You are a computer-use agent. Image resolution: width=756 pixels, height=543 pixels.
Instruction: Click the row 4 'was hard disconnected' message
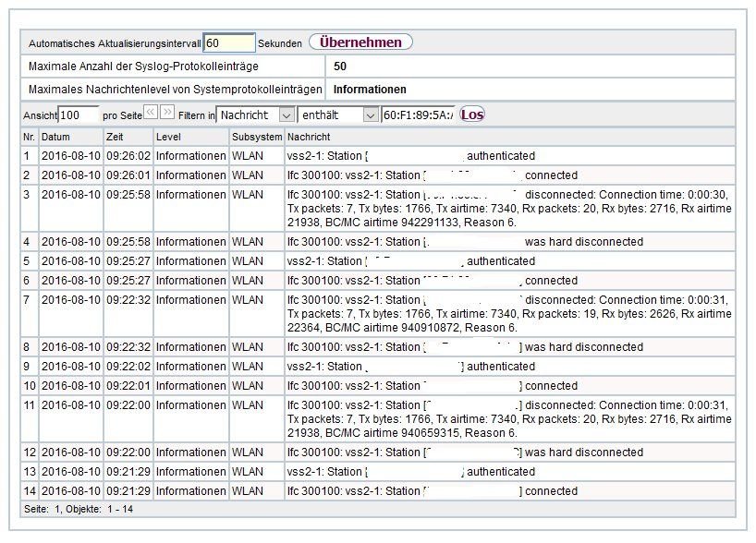click(x=510, y=242)
